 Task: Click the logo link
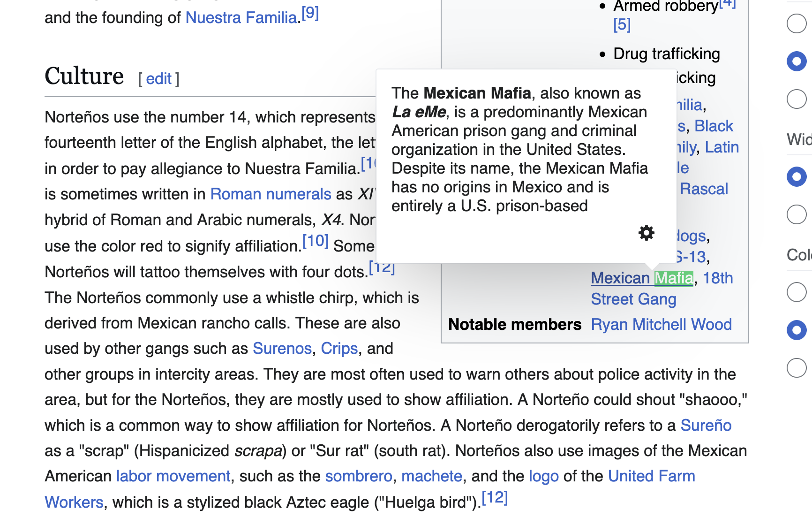pos(544,476)
